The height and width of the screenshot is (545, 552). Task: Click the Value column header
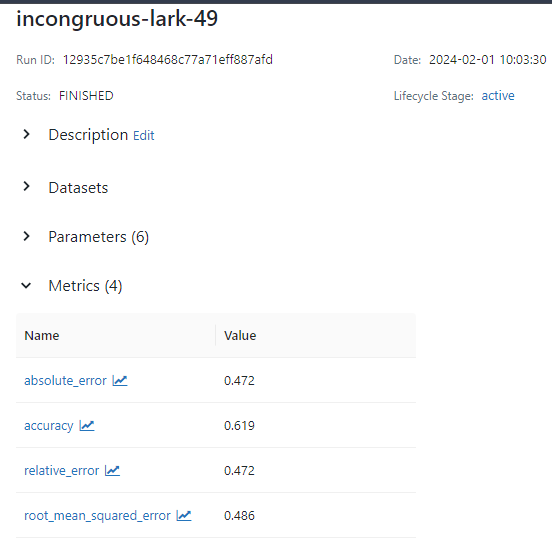(240, 336)
